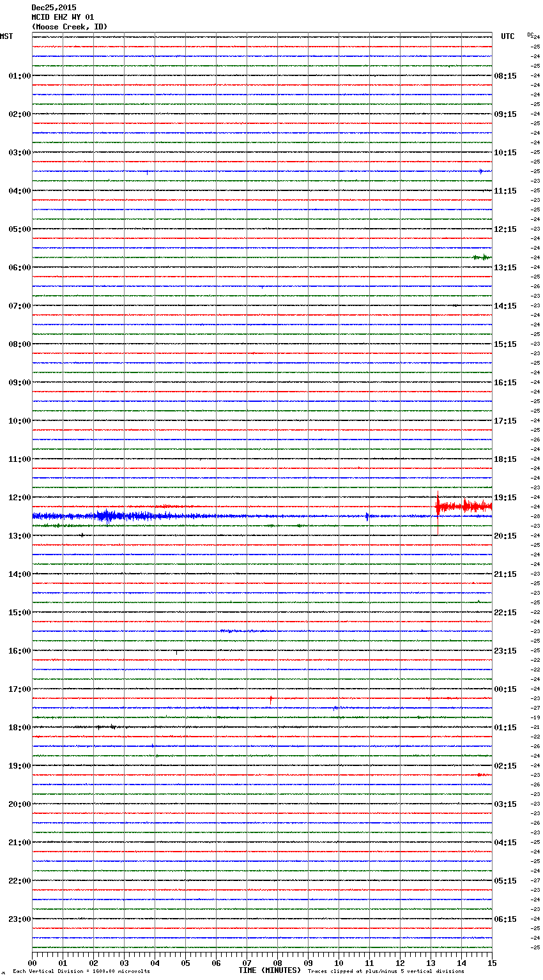Click the 23:00 MST hour label
Screen dimensions: 543x980
click(20, 919)
